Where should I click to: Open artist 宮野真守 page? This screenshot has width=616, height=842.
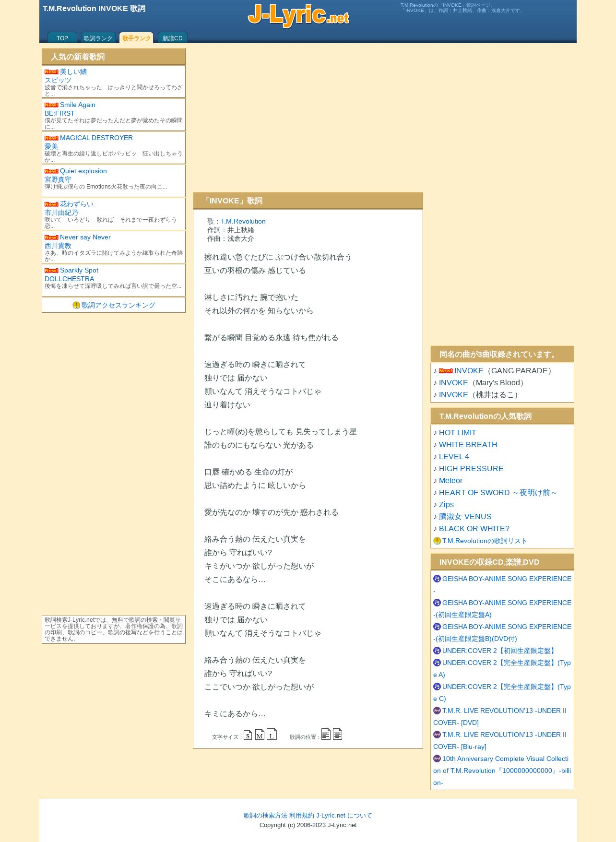tap(58, 179)
